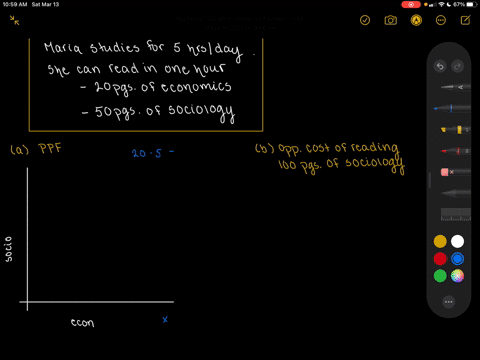Tap the Wi-Fi status icon

442,4
